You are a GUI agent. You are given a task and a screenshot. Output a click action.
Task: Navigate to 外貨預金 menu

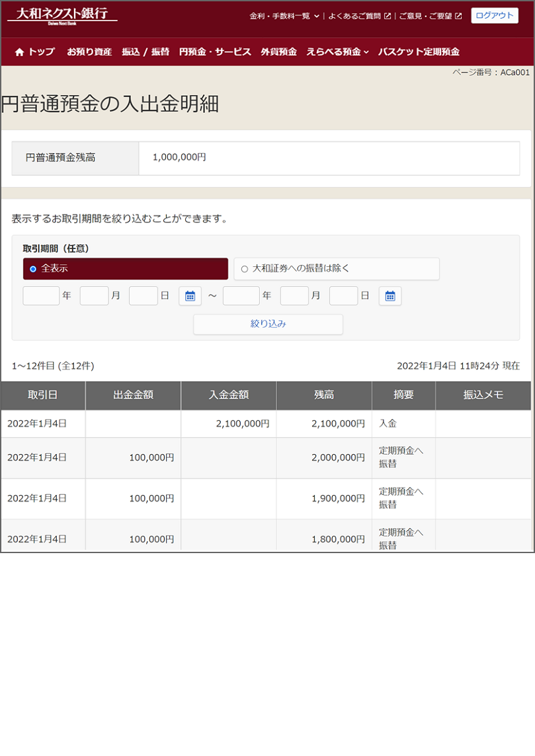pyautogui.click(x=278, y=52)
